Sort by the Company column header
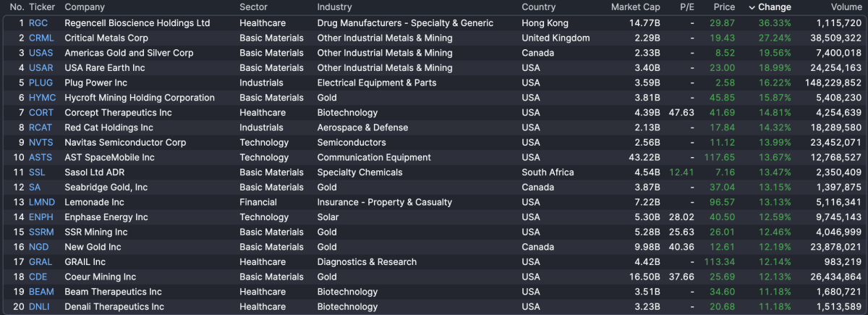 point(85,7)
